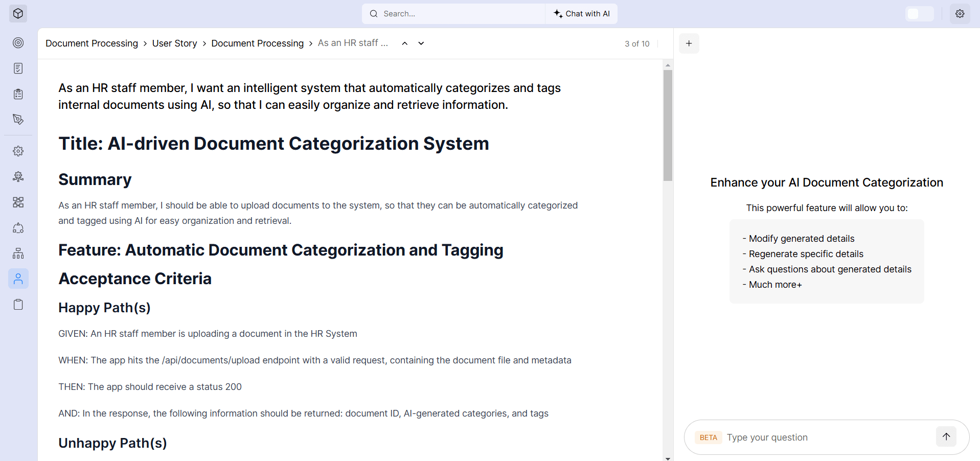Click the sparkle Chat with AI button
The height and width of the screenshot is (461, 980).
pyautogui.click(x=582, y=14)
